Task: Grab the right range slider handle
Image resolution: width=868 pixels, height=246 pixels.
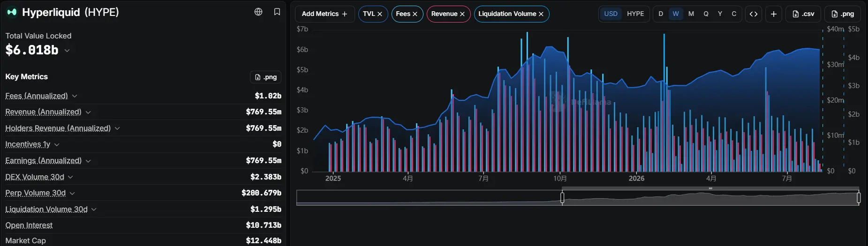Action: pos(859,198)
